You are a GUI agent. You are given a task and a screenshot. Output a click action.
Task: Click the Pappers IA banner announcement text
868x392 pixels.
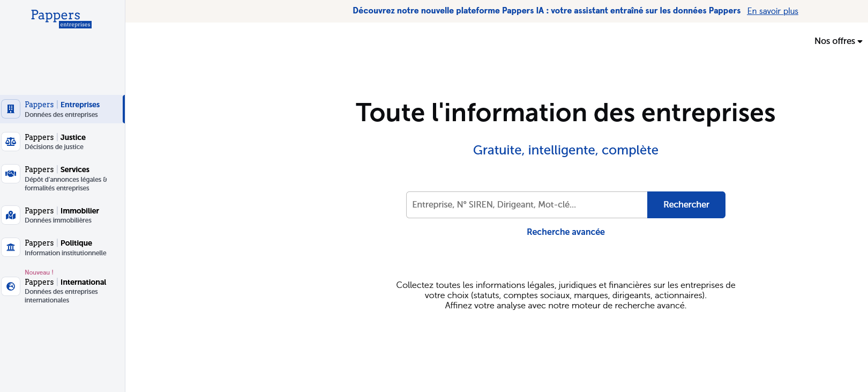[547, 11]
